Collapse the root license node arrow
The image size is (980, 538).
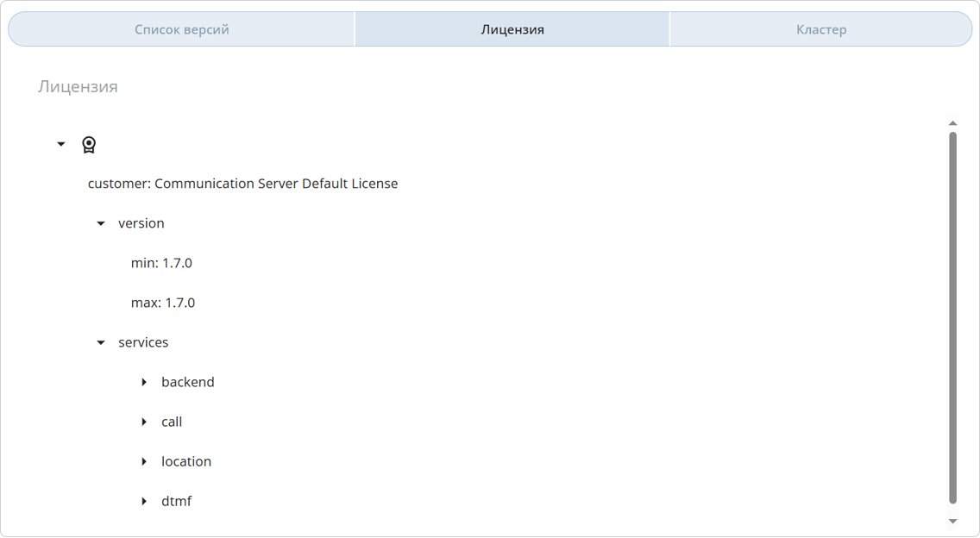[61, 144]
